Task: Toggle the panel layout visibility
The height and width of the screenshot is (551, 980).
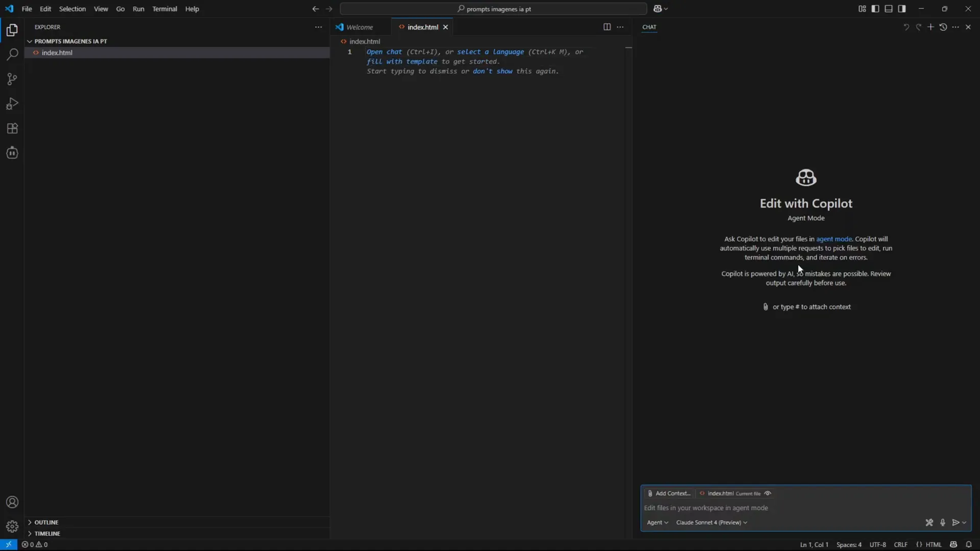Action: [x=889, y=9]
